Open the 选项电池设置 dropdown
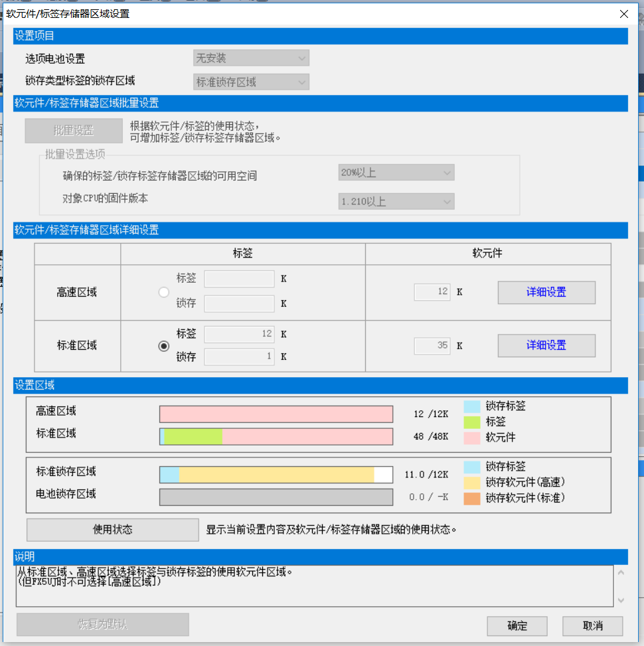This screenshot has height=646, width=644. point(251,58)
